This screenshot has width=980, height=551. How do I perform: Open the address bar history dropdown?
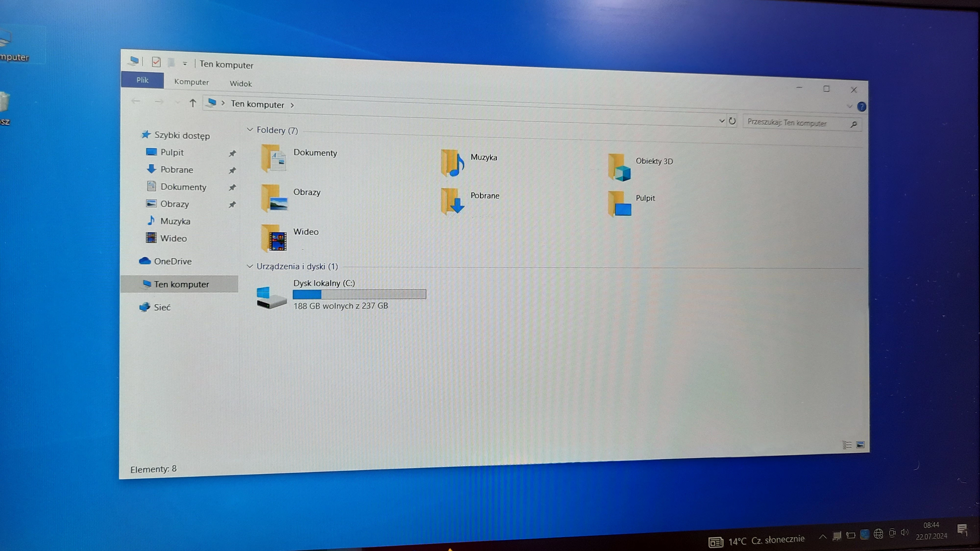(x=721, y=121)
